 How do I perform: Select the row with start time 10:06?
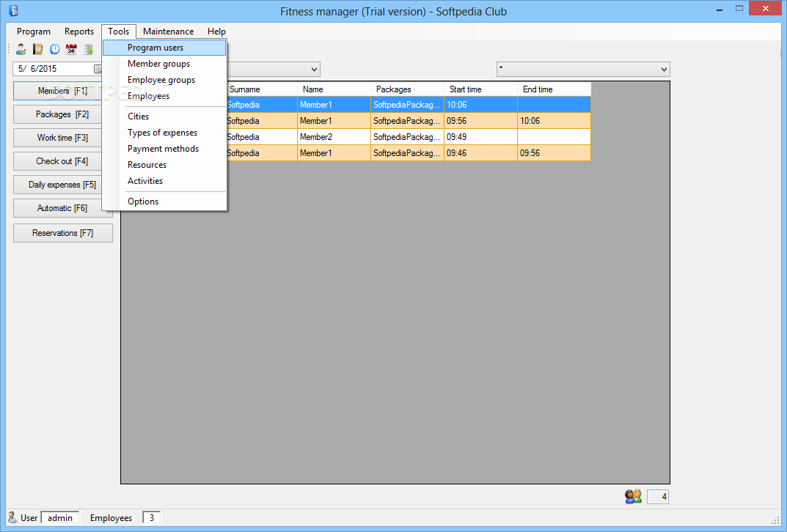tap(409, 105)
